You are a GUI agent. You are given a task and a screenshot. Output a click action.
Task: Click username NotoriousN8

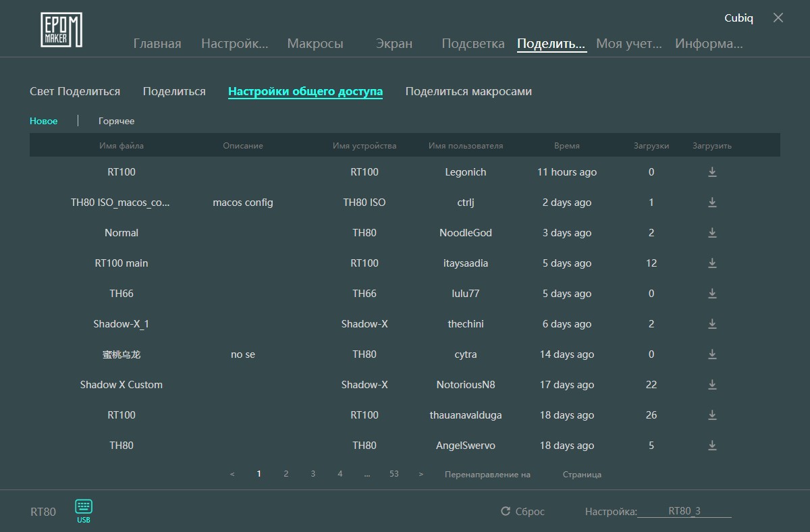point(466,385)
